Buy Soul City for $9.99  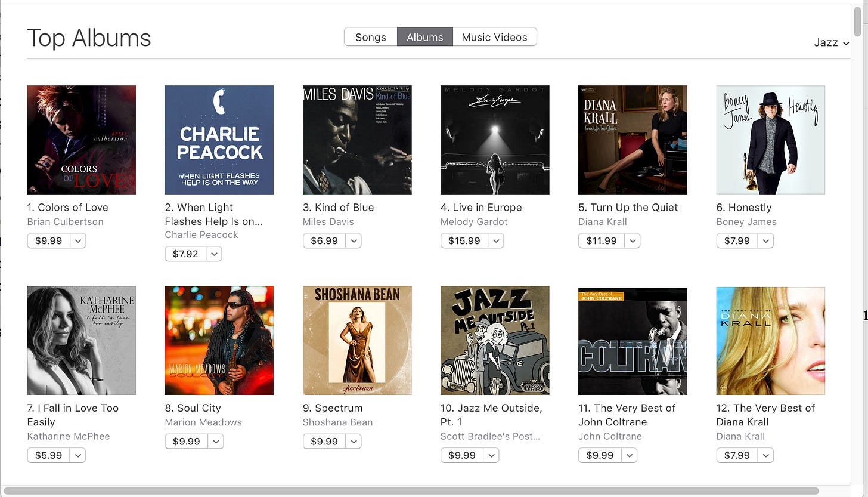pos(187,441)
